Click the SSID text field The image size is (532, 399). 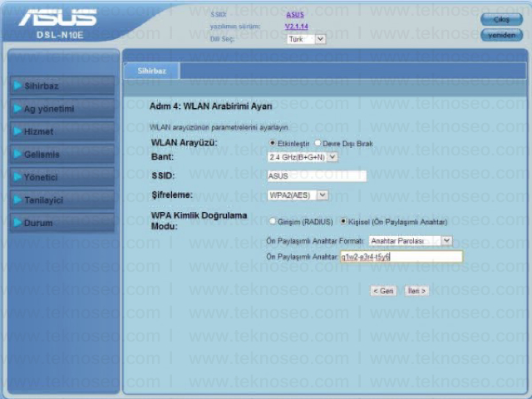317,176
